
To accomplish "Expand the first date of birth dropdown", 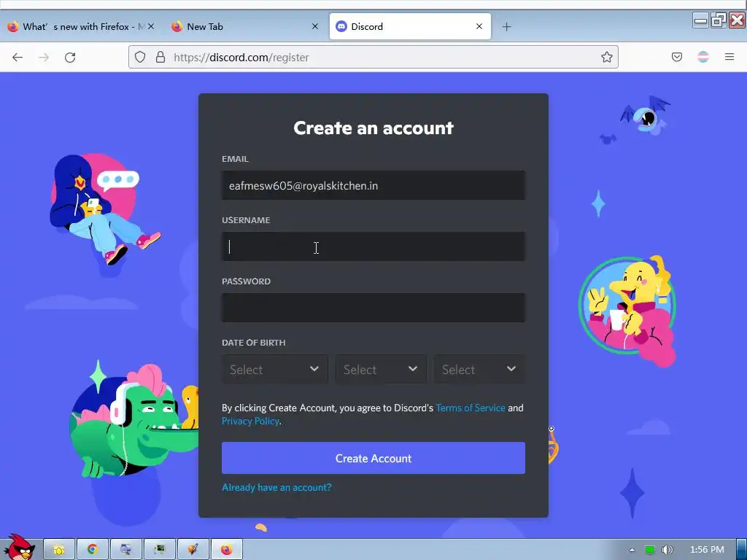I will click(275, 369).
